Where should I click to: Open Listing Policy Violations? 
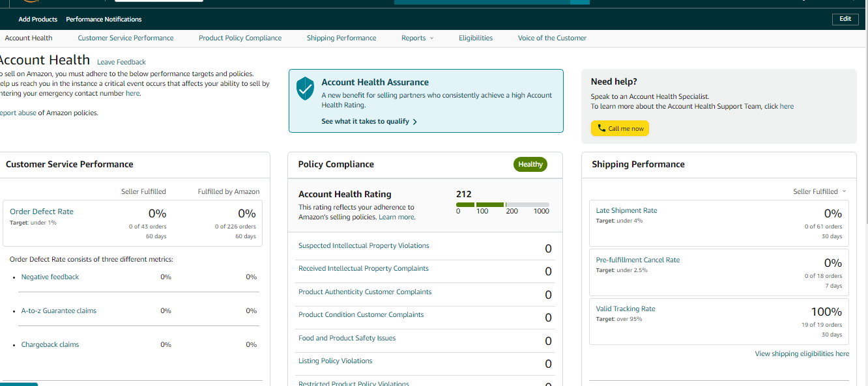click(x=336, y=361)
